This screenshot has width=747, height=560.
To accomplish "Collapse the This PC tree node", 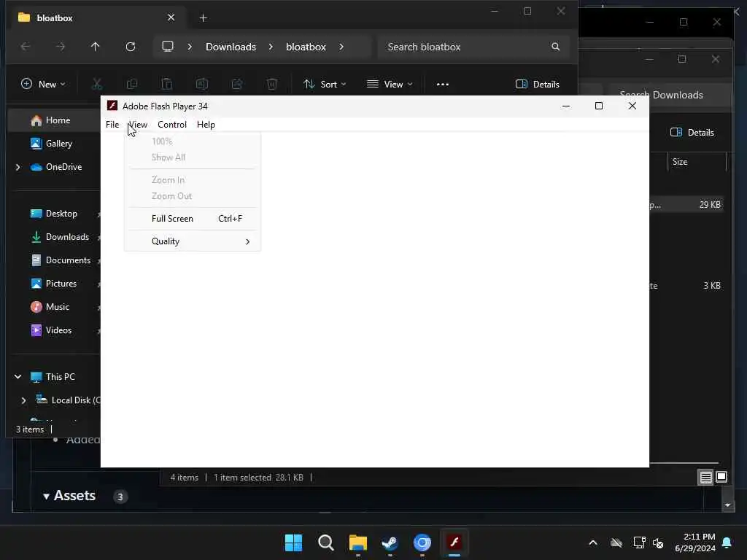I will (18, 377).
